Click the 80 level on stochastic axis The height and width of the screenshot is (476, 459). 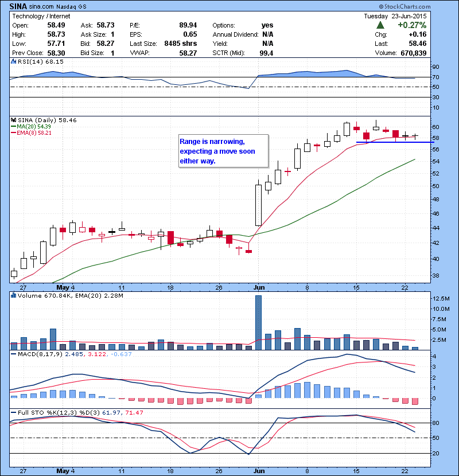[436, 423]
